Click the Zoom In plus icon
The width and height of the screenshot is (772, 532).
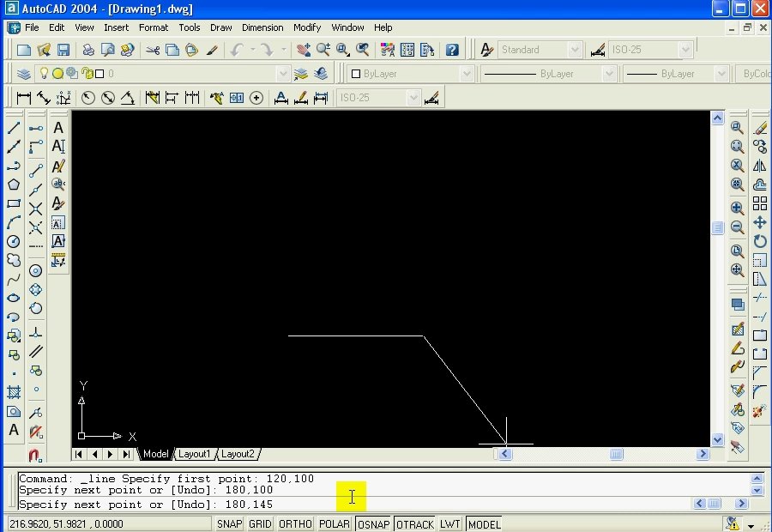(x=737, y=208)
